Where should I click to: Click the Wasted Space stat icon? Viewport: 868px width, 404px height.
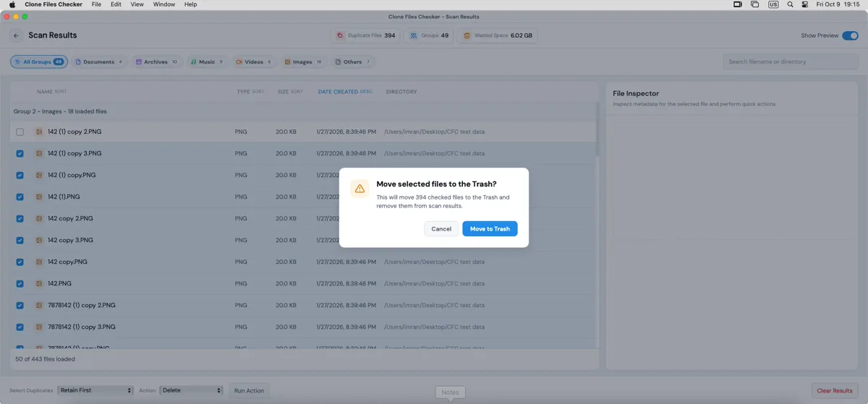coord(467,35)
